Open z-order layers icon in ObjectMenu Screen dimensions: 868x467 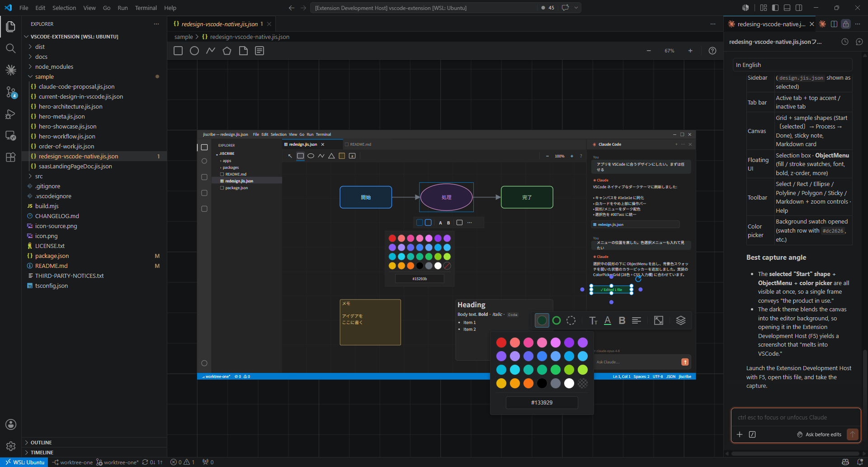click(681, 320)
